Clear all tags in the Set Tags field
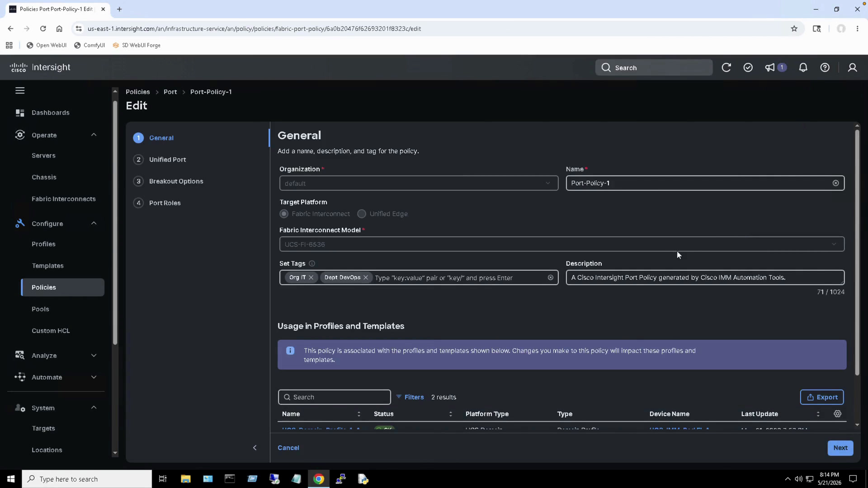Viewport: 868px width, 488px height. pyautogui.click(x=550, y=277)
